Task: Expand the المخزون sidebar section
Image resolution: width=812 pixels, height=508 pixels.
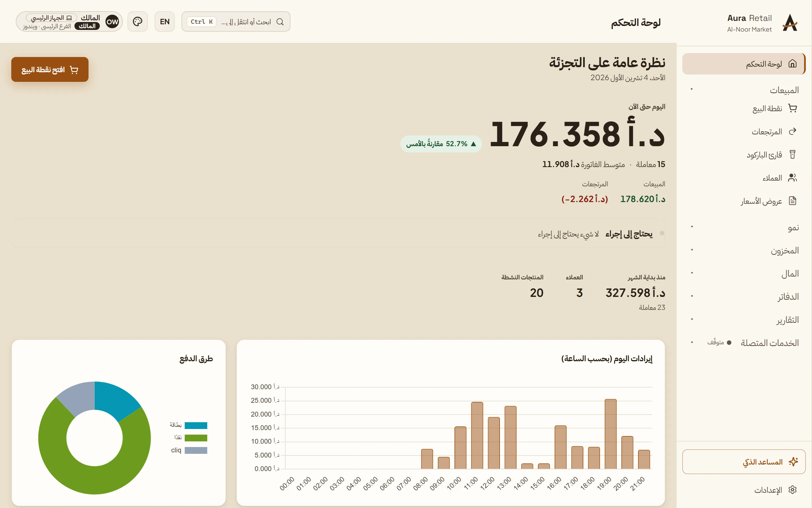Action: 744,251
